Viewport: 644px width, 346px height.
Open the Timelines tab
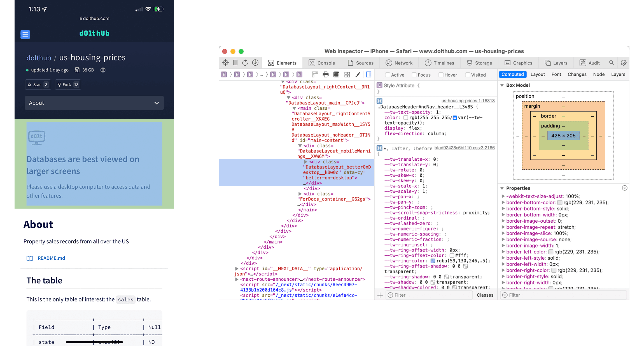(x=439, y=63)
